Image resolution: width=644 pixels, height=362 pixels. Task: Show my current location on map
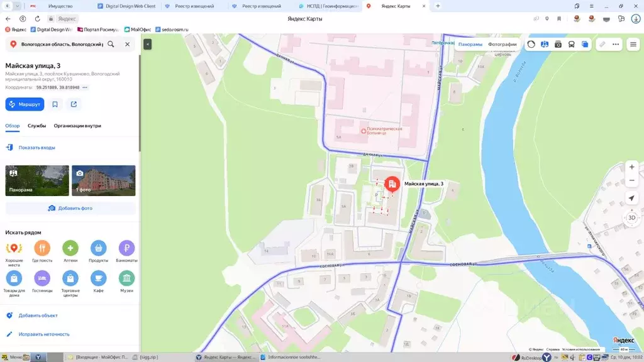(631, 198)
